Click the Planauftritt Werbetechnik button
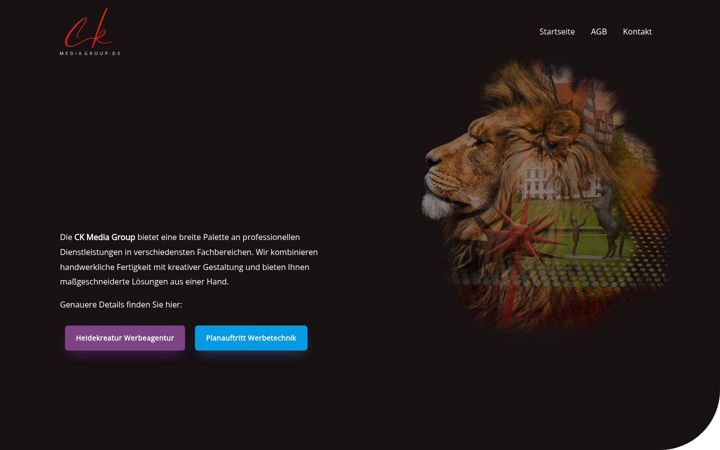Viewport: 720px width, 450px height. coord(251,338)
